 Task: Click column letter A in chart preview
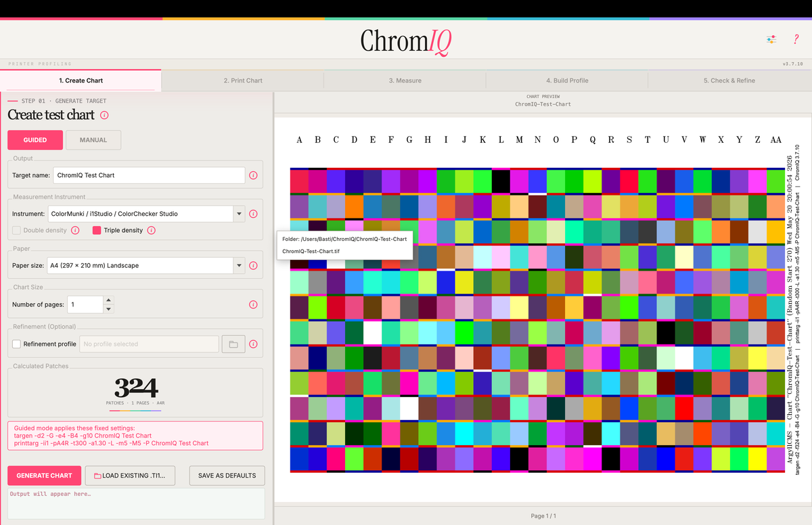(x=299, y=140)
